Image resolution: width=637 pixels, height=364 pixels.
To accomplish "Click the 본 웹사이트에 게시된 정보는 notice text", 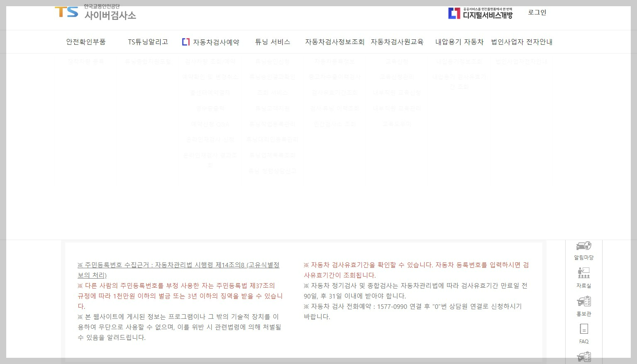I will [x=179, y=327].
